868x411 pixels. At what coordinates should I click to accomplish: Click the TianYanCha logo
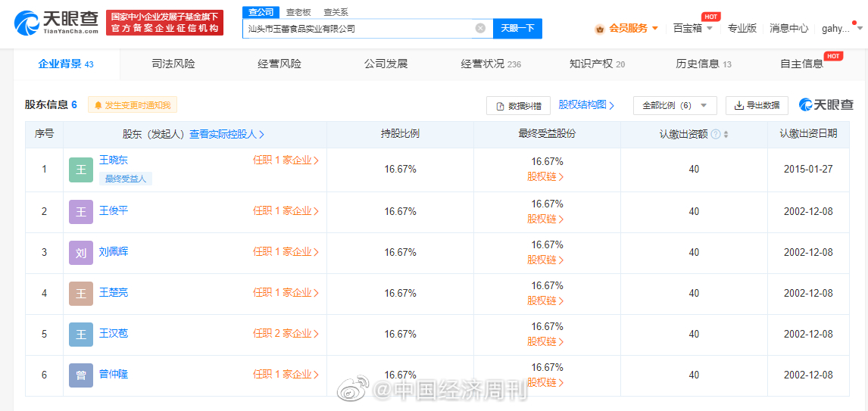tap(58, 23)
